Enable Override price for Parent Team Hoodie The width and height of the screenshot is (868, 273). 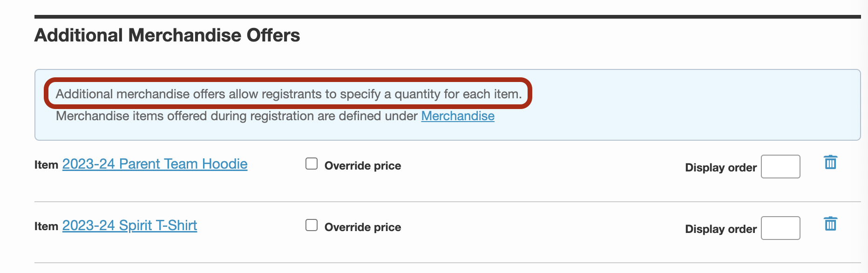click(x=312, y=164)
